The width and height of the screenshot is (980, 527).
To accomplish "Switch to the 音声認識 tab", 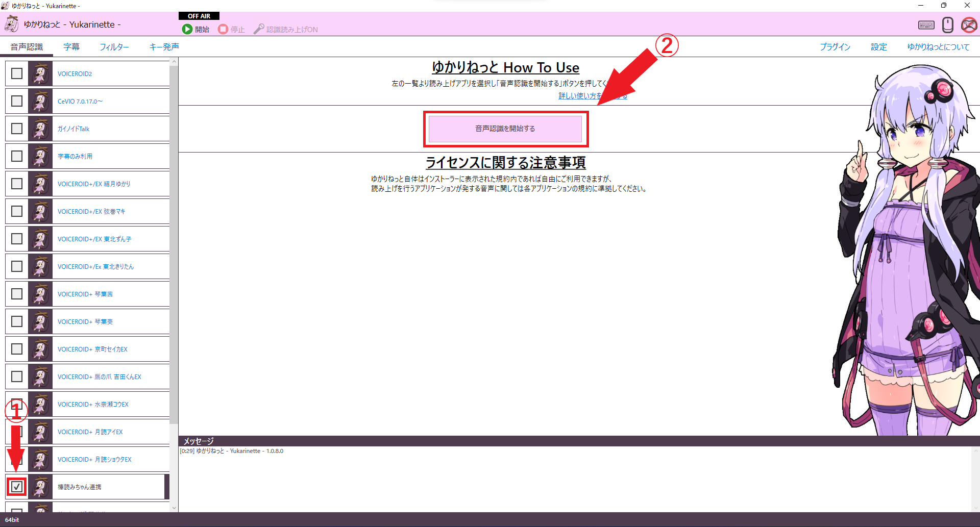I will 27,47.
